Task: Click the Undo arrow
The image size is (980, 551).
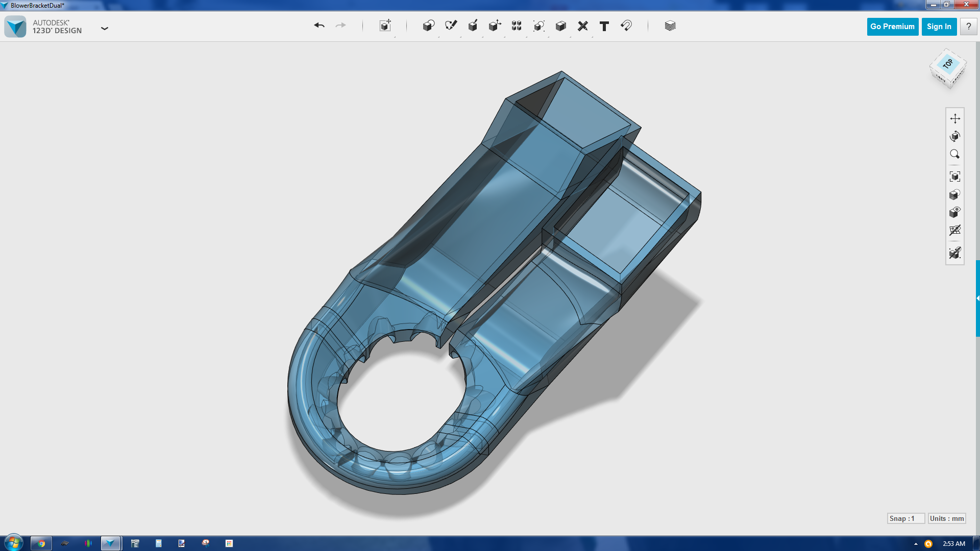Action: [319, 26]
